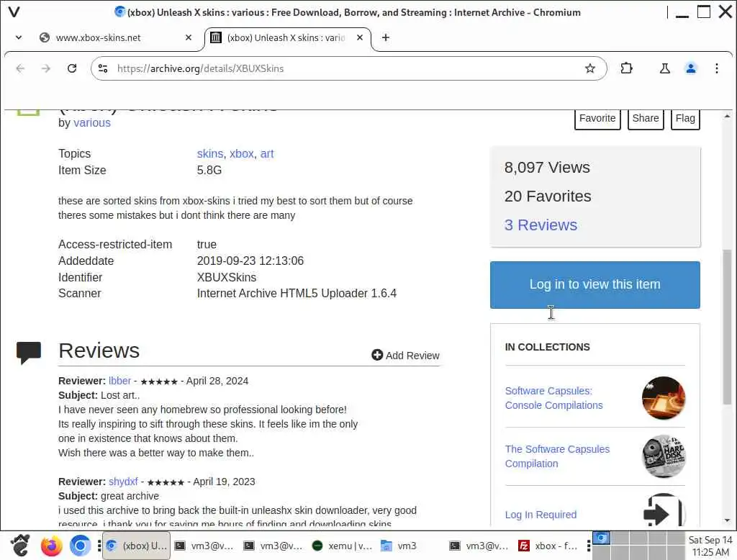Launch Chromium from the taskbar launcher
The width and height of the screenshot is (737, 560).
tap(80, 546)
